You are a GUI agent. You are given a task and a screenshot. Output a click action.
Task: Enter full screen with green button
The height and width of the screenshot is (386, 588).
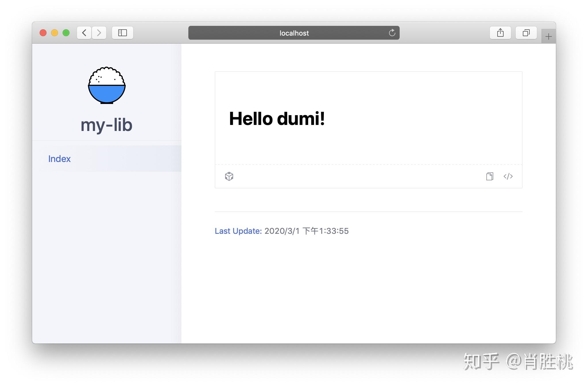click(x=66, y=33)
